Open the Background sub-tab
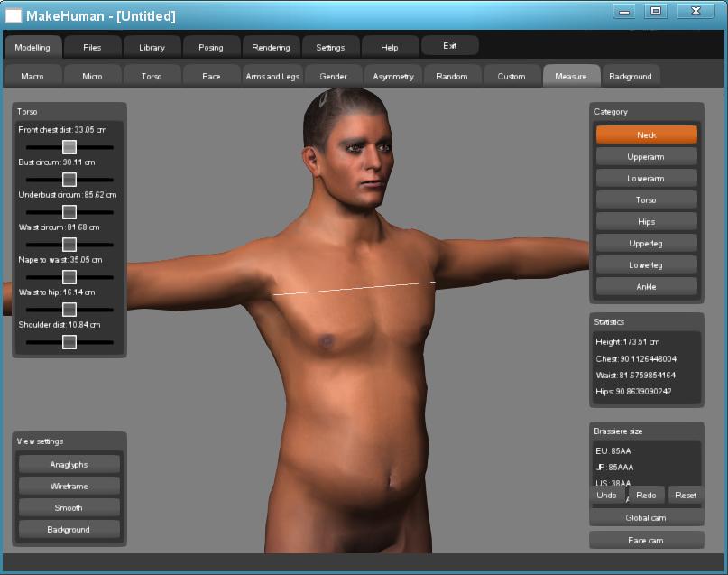Screen dimensions: 728x575 [x=631, y=76]
